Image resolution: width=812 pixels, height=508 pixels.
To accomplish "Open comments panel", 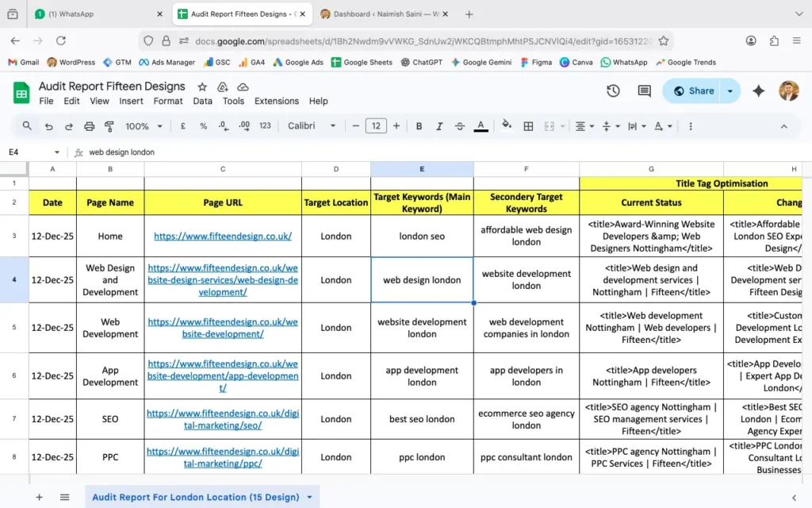I will pyautogui.click(x=644, y=90).
